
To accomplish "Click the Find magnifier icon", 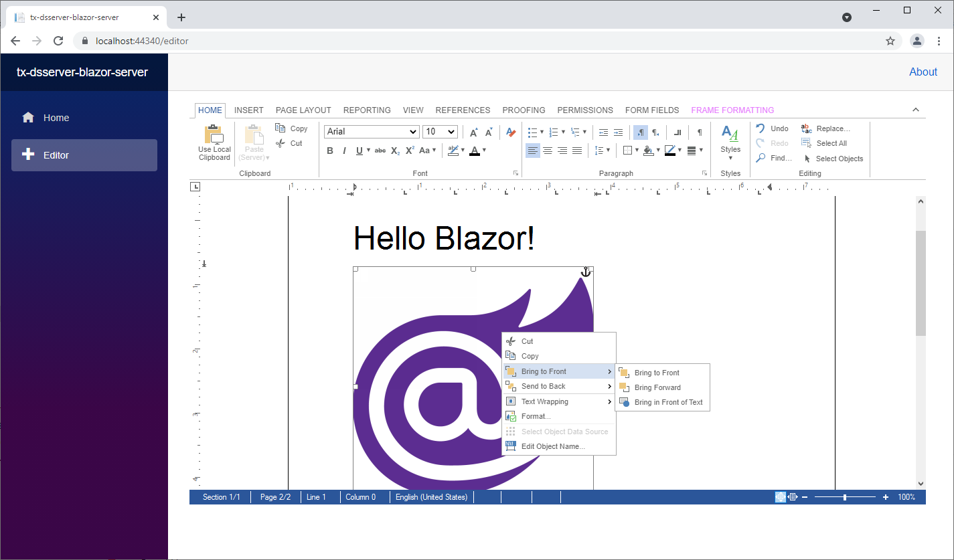I will coord(761,158).
